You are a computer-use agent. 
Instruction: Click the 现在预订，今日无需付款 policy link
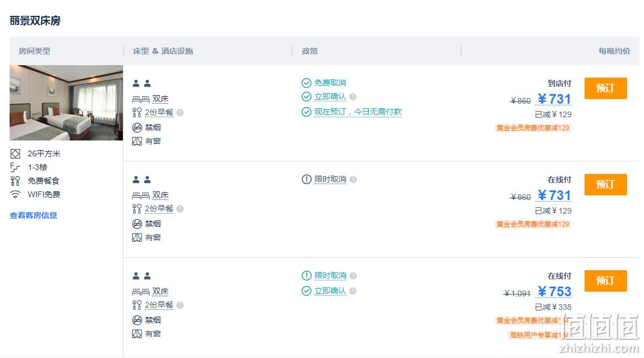358,112
